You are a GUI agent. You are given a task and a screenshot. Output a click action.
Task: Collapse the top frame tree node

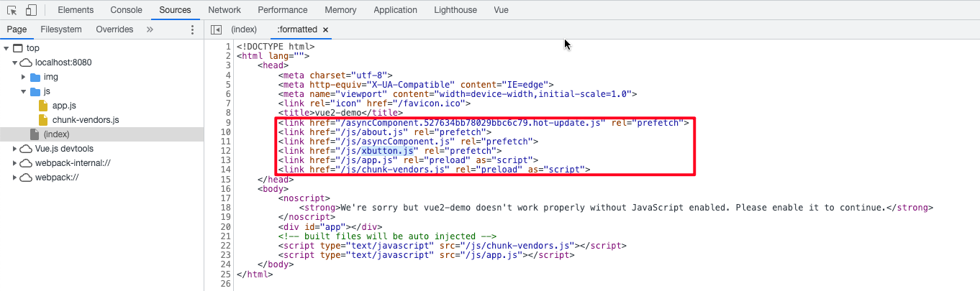coord(6,48)
